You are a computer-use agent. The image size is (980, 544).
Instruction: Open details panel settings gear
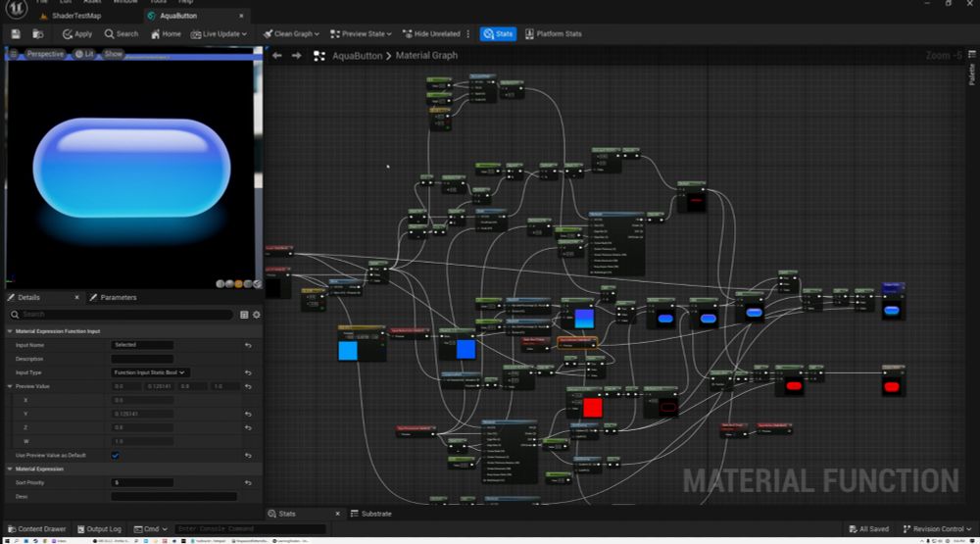coord(257,315)
